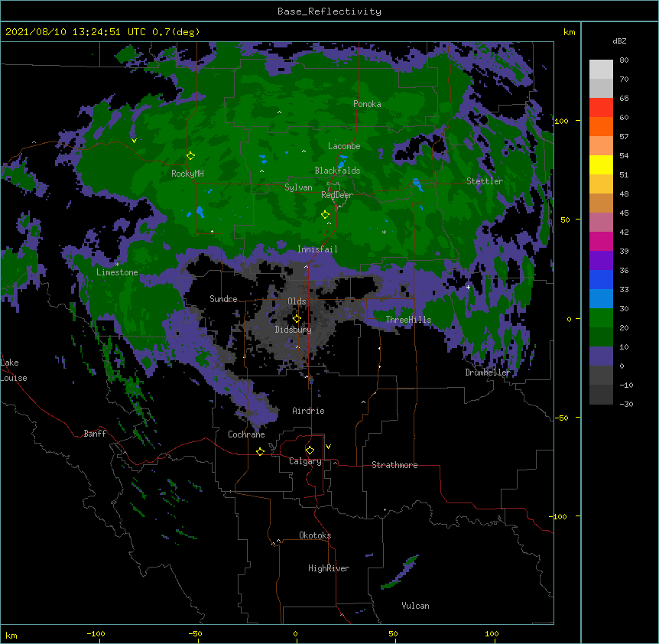Click the HighRiver label
Viewport: 659px width, 644px height.
(329, 568)
